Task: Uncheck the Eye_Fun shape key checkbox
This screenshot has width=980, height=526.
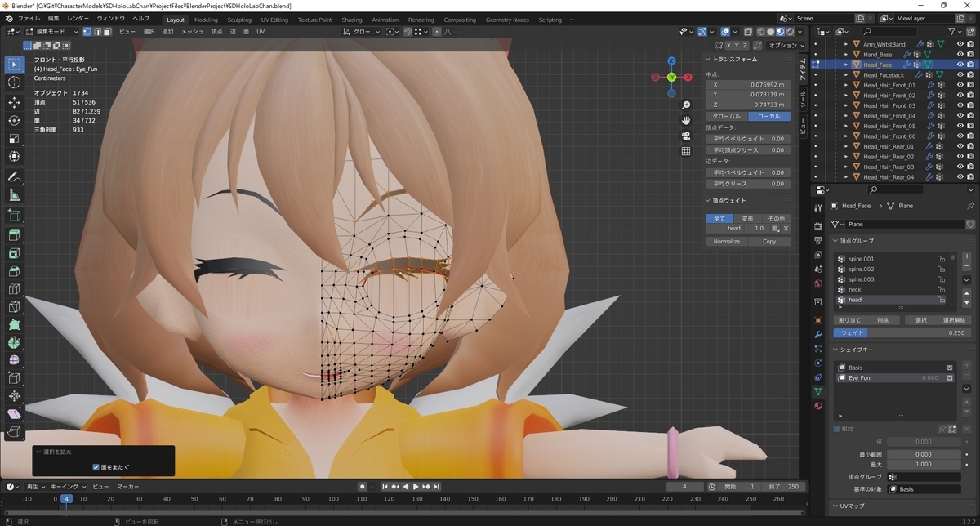Action: pos(950,378)
